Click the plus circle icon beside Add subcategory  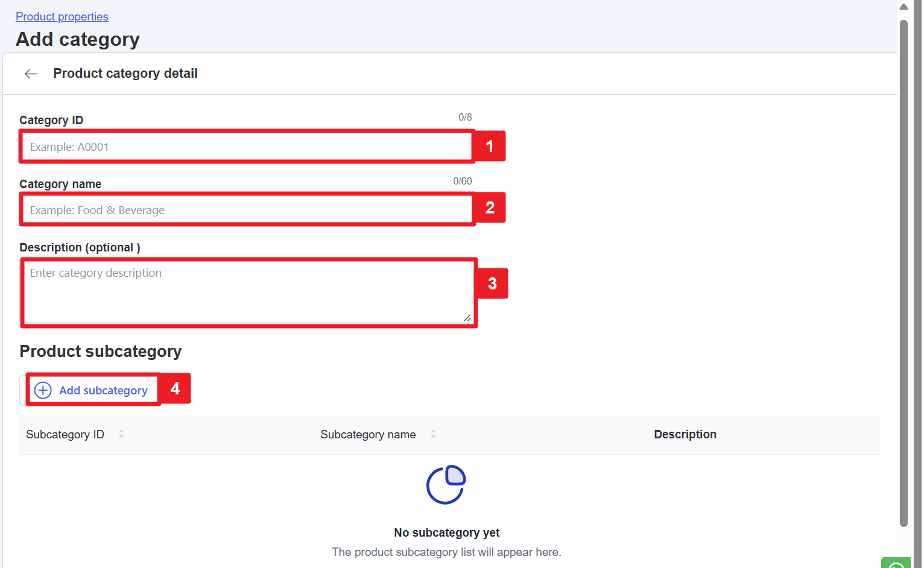click(x=43, y=390)
